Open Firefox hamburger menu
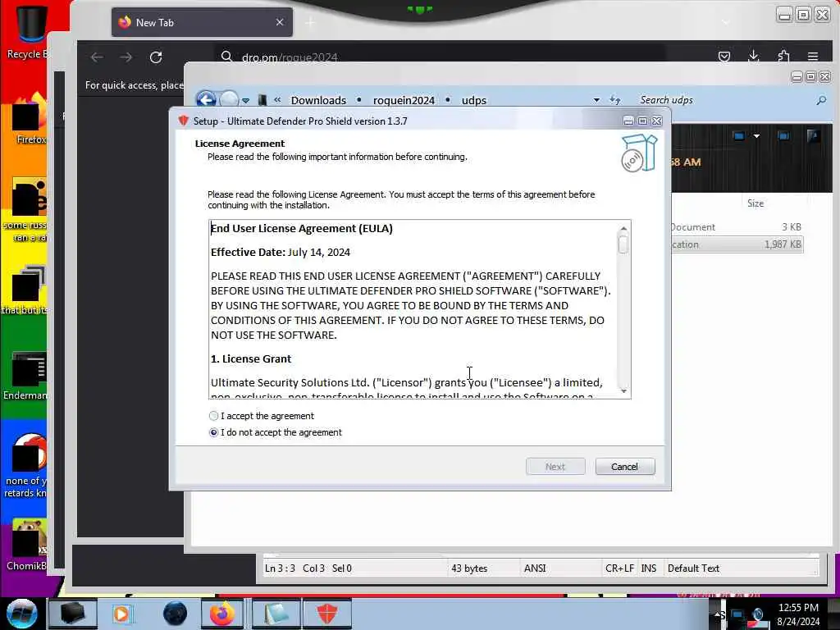This screenshot has width=840, height=630. 813,57
